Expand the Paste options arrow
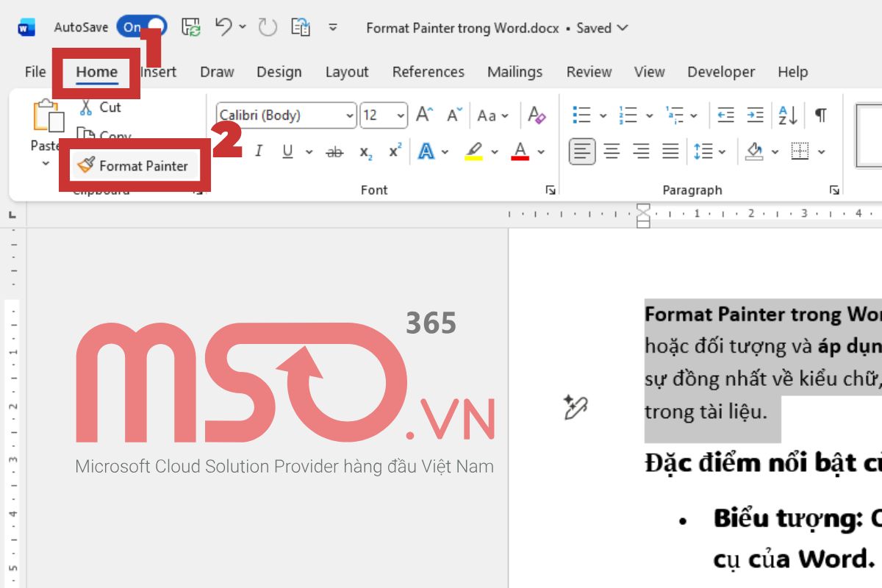The image size is (882, 588). (x=46, y=163)
